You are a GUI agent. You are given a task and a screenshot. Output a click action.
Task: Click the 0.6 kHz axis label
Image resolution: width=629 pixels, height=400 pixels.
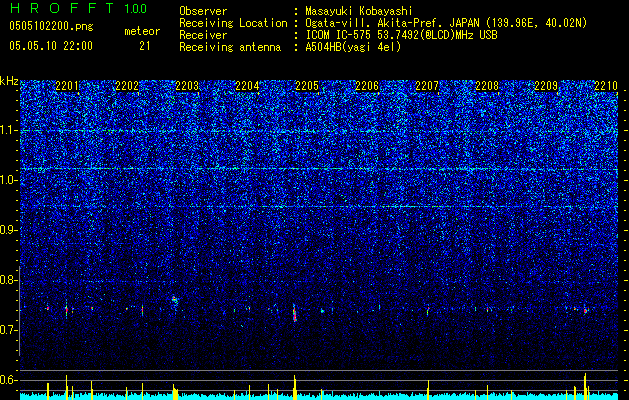pyautogui.click(x=8, y=380)
